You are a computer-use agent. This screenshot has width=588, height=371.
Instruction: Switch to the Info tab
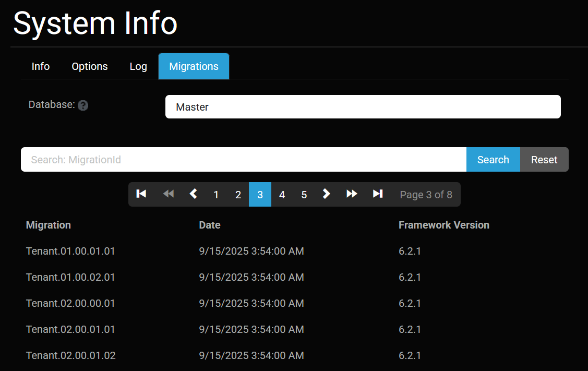coord(41,66)
